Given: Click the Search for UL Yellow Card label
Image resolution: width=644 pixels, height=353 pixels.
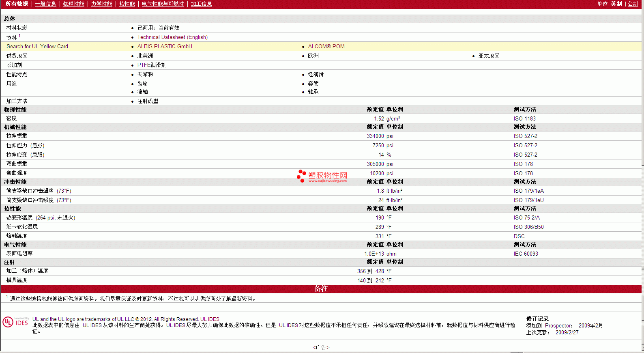Looking at the screenshot, I should pos(37,46).
